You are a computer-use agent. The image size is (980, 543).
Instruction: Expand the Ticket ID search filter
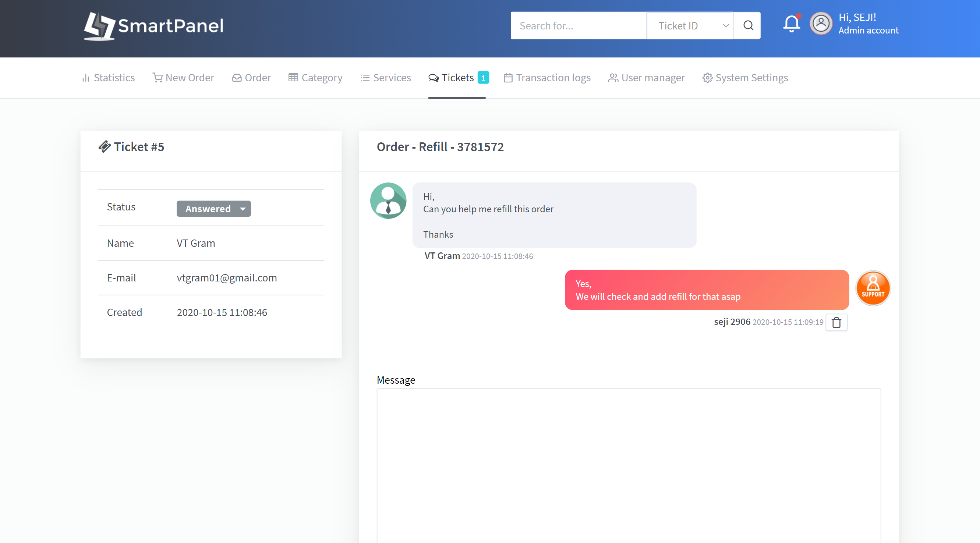tap(690, 25)
